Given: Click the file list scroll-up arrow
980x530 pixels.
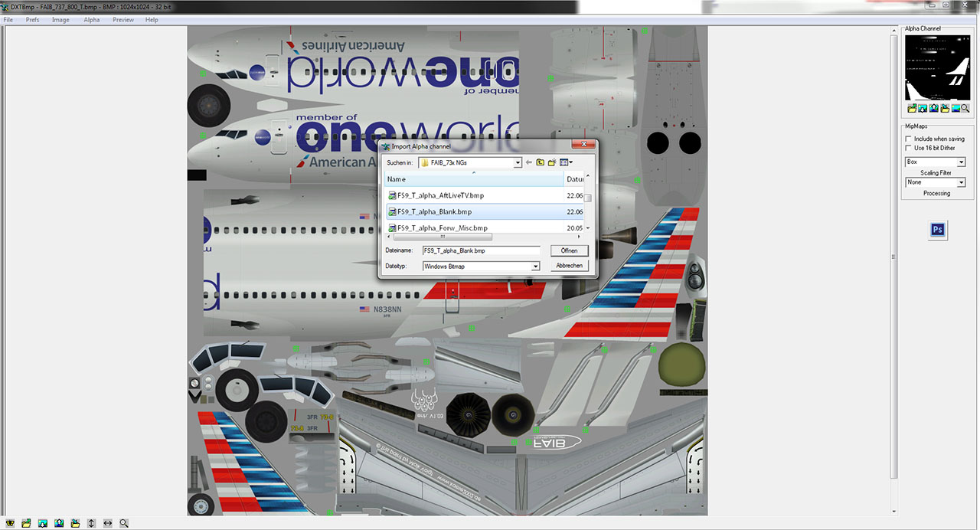Looking at the screenshot, I should 588,175.
